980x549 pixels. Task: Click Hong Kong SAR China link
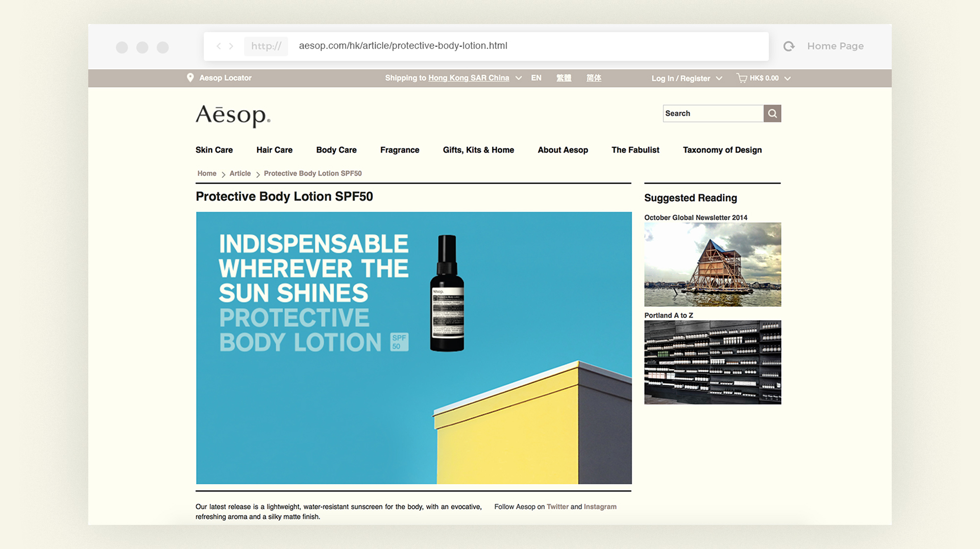click(x=468, y=78)
